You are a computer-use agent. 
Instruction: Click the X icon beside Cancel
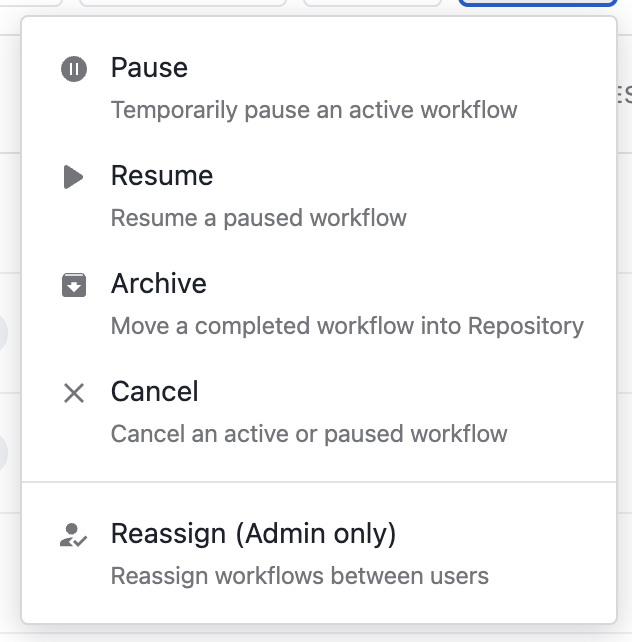point(74,393)
